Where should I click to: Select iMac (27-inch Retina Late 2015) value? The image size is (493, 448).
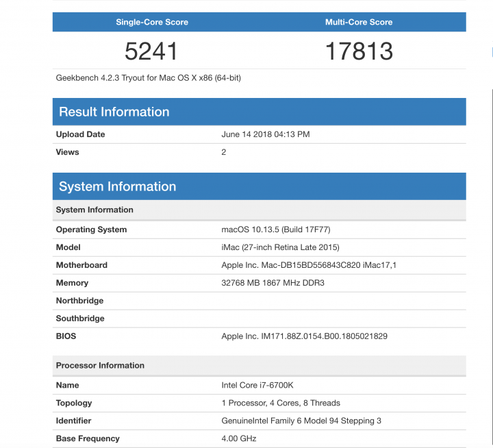point(280,247)
